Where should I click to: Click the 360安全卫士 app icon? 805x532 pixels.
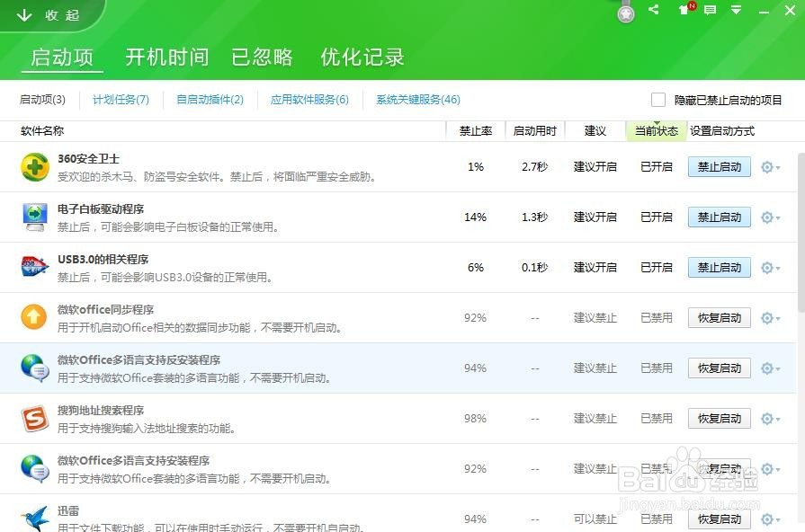(x=34, y=167)
